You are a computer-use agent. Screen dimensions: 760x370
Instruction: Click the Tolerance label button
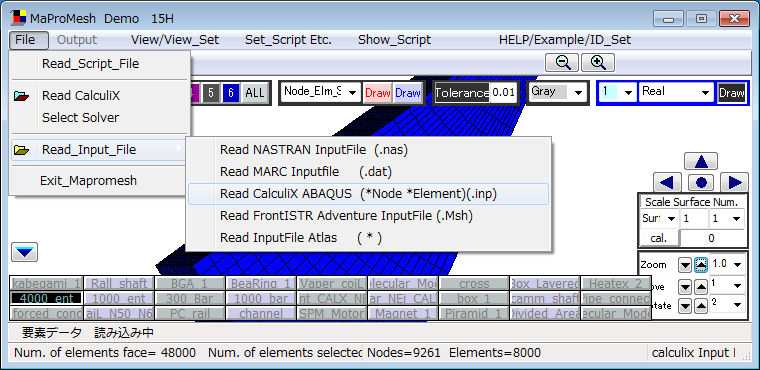point(462,93)
